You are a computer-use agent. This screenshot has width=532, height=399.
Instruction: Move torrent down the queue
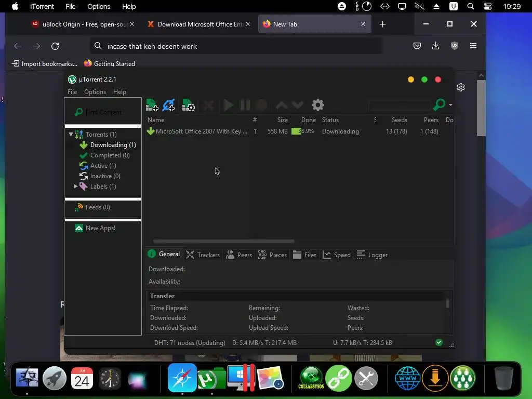coord(298,105)
